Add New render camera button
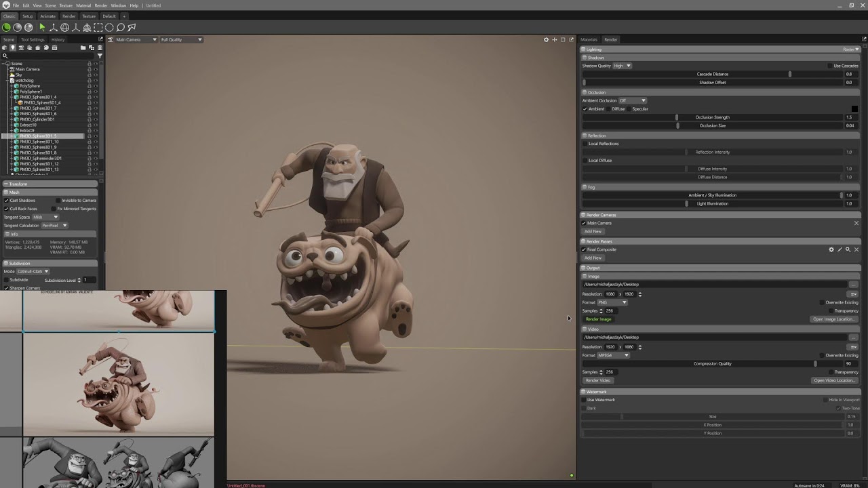This screenshot has height=488, width=868. tap(593, 231)
